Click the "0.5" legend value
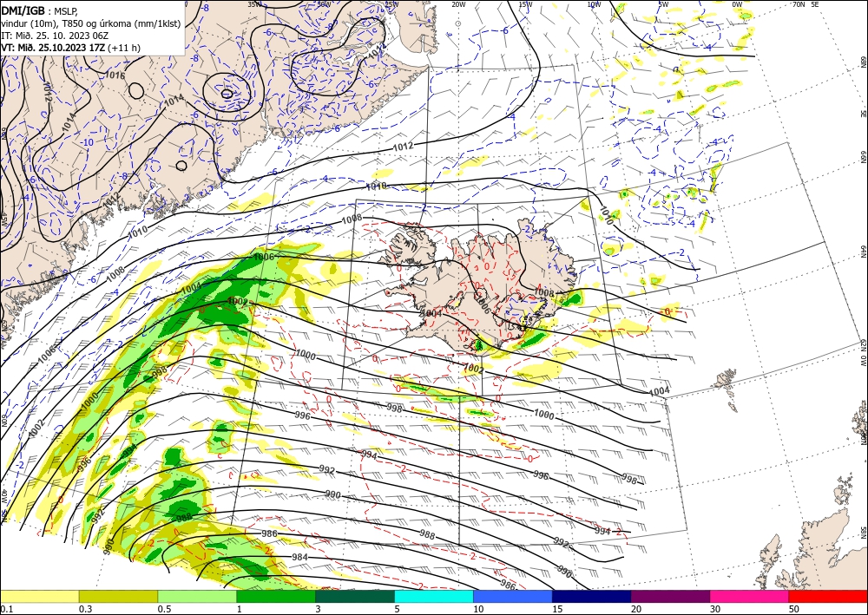The width and height of the screenshot is (868, 615). [x=164, y=609]
